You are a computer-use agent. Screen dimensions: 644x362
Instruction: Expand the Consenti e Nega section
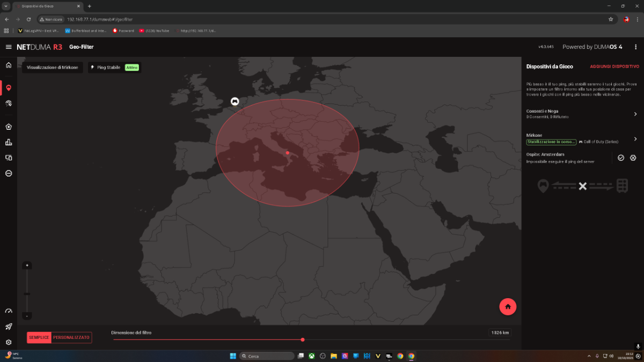point(635,114)
